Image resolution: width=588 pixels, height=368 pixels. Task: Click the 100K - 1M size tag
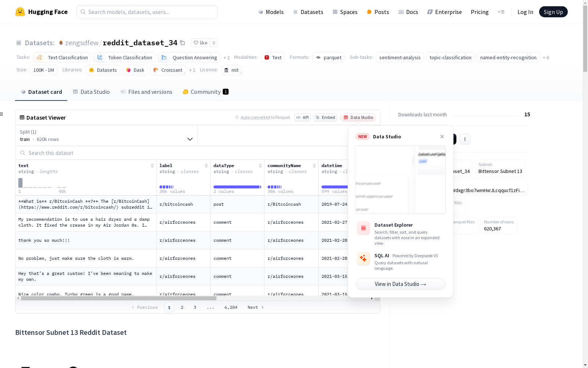(44, 70)
